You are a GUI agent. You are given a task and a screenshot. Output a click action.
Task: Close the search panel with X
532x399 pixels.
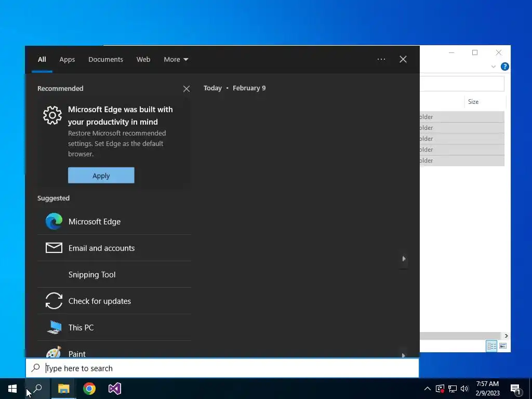click(x=403, y=59)
